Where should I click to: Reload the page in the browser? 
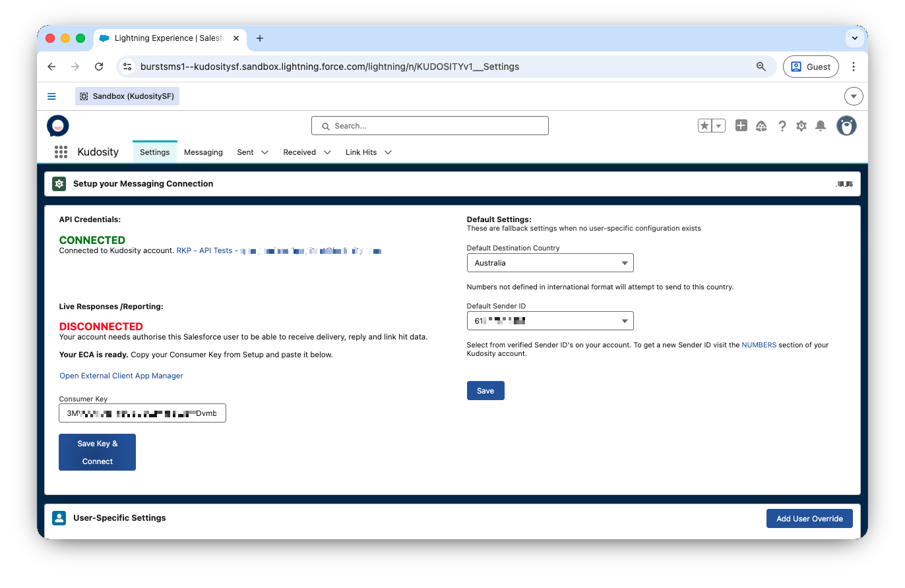coord(99,67)
